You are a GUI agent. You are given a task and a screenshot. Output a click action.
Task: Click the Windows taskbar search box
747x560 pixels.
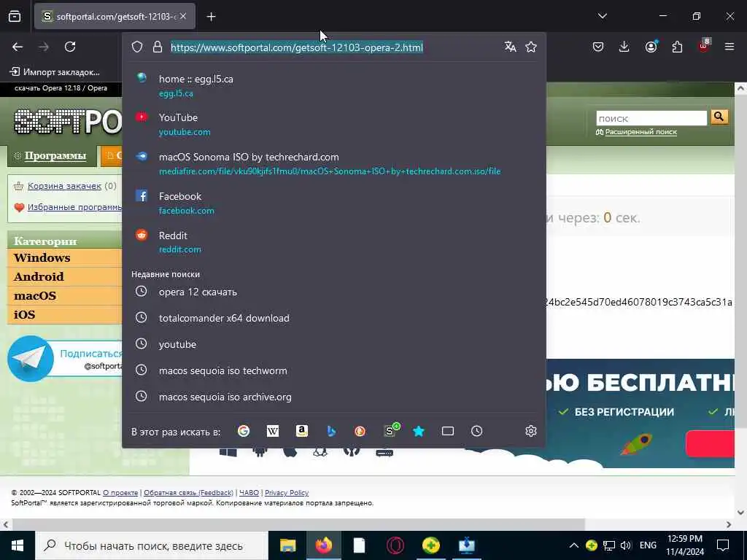[152, 545]
